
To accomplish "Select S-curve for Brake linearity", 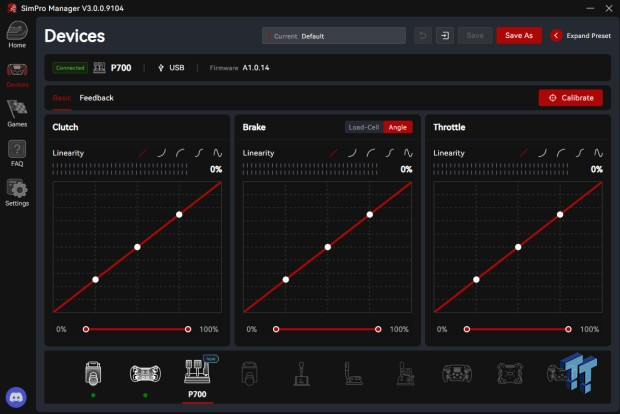I will click(389, 153).
